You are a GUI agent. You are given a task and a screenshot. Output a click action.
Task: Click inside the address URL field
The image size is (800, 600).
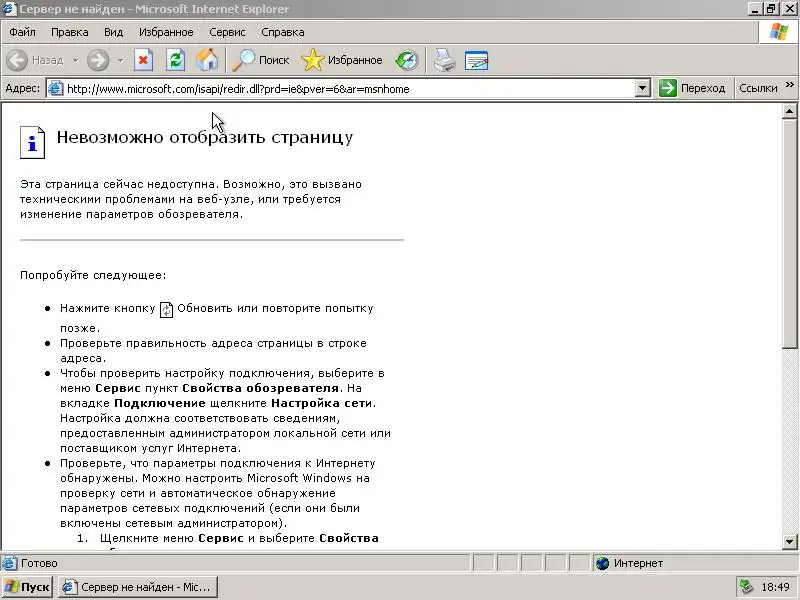tap(347, 89)
